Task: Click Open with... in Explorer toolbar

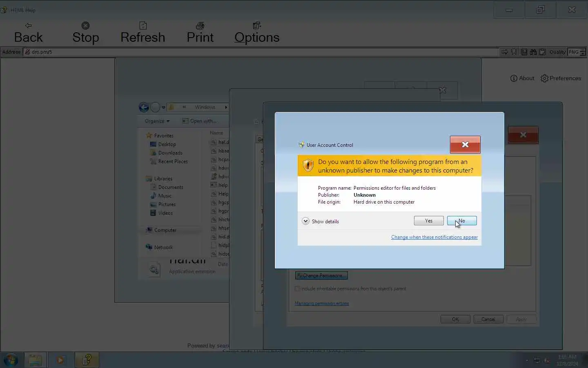Action: [x=199, y=121]
